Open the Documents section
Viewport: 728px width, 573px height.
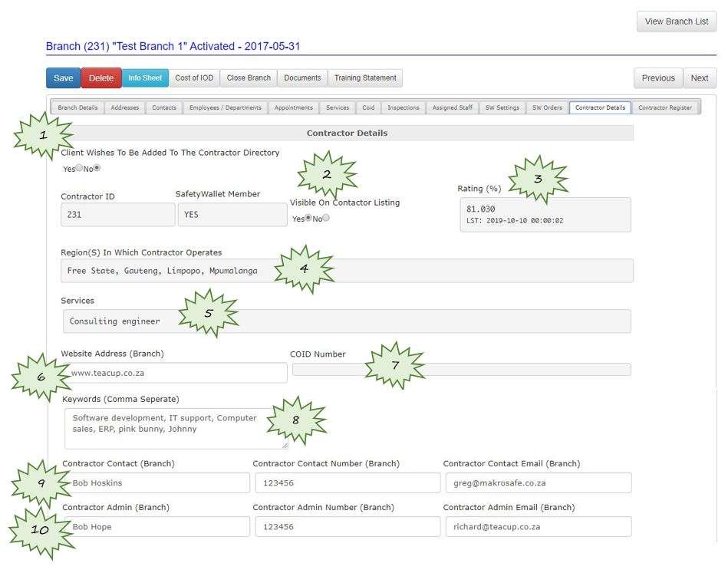pos(302,77)
